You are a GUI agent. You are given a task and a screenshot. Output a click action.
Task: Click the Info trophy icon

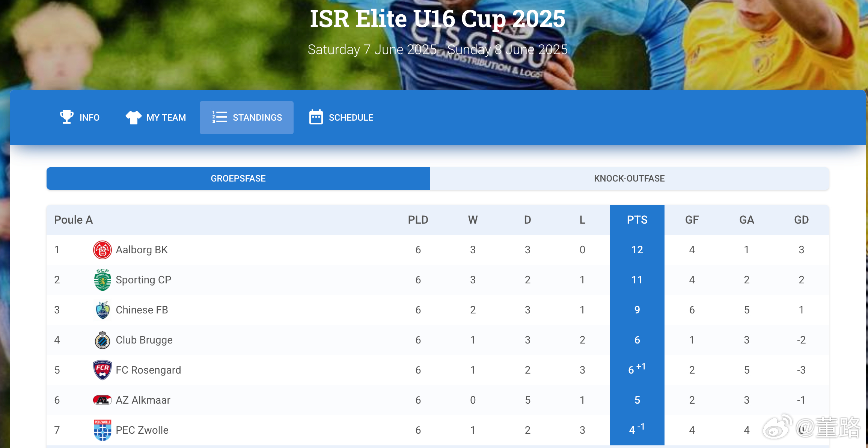[67, 117]
